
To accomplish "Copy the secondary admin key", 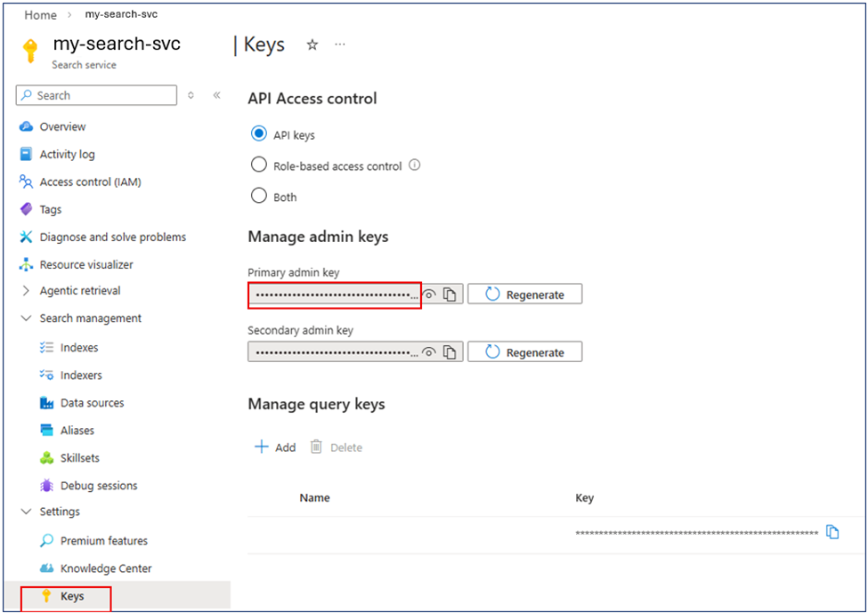I will coord(450,352).
